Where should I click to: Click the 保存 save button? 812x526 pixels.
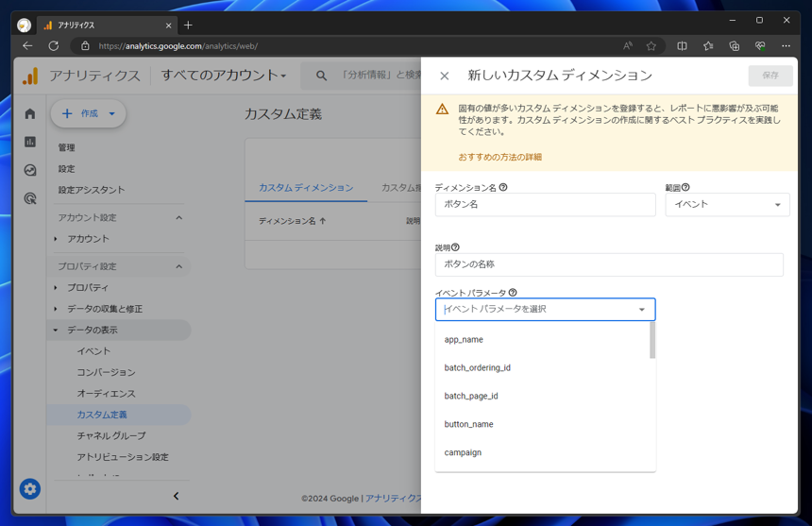770,76
